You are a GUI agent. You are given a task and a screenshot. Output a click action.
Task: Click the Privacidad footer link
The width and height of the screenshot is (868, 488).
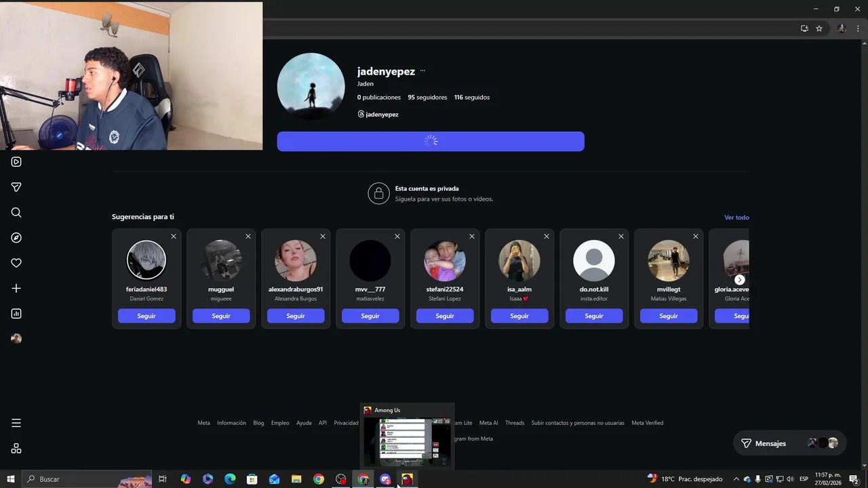[x=346, y=423]
